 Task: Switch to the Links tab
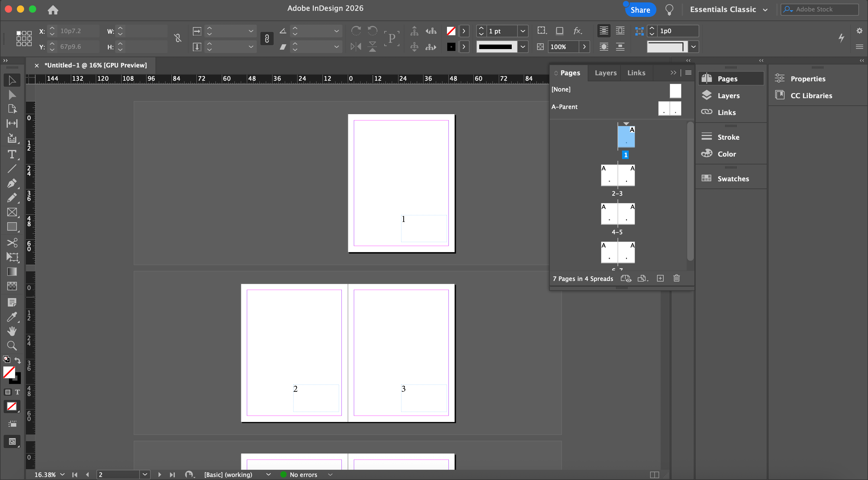(x=636, y=73)
